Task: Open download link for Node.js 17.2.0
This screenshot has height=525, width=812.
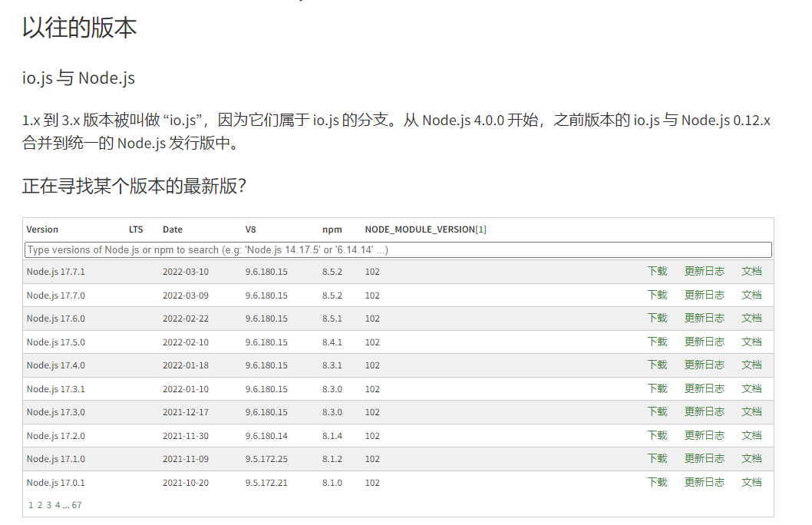Action: pos(657,436)
